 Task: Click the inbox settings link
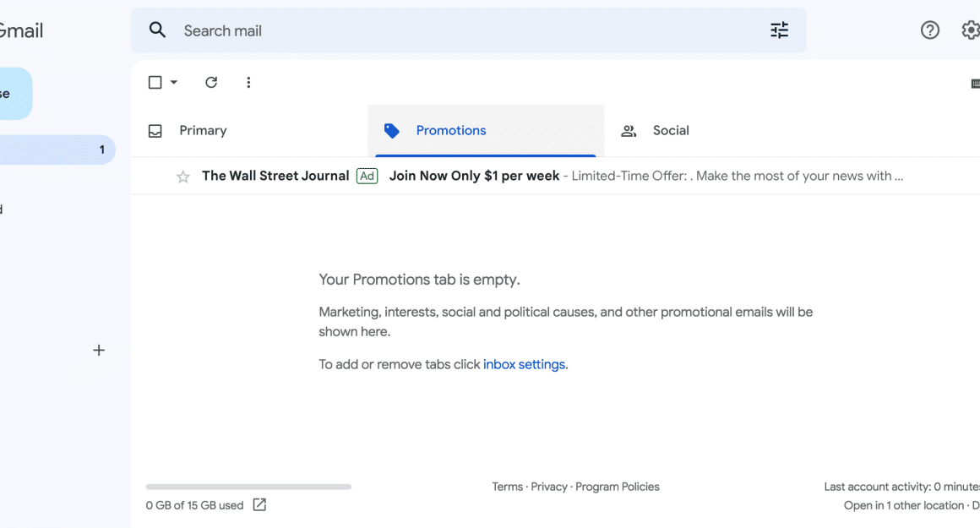tap(524, 365)
